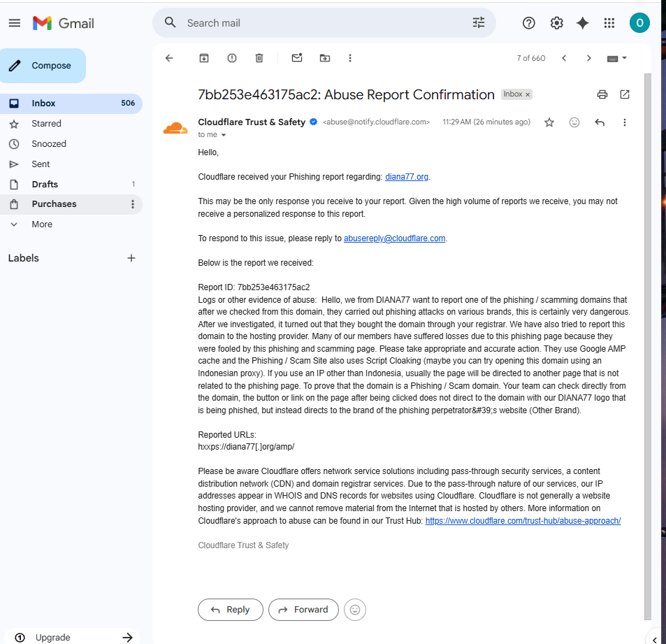This screenshot has width=666, height=644.
Task: Delete this email with trash icon
Action: (x=259, y=58)
